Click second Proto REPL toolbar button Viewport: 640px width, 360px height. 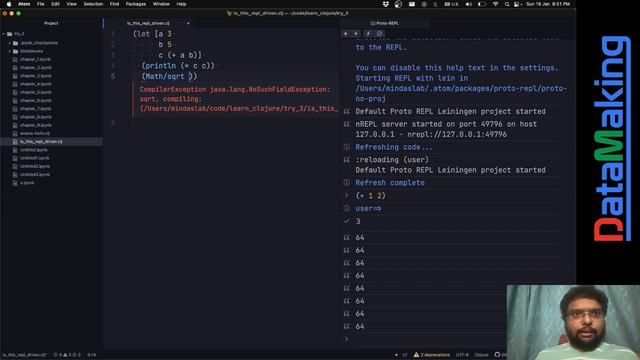[x=356, y=34]
